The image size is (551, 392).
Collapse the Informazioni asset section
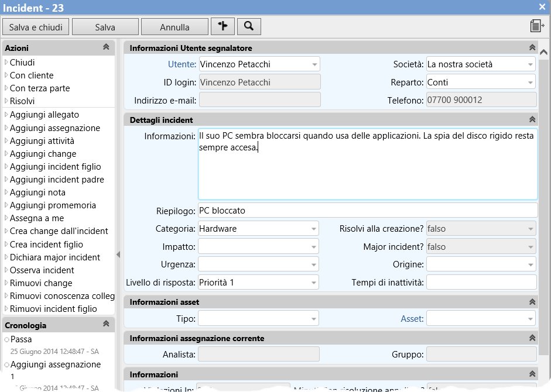point(532,302)
